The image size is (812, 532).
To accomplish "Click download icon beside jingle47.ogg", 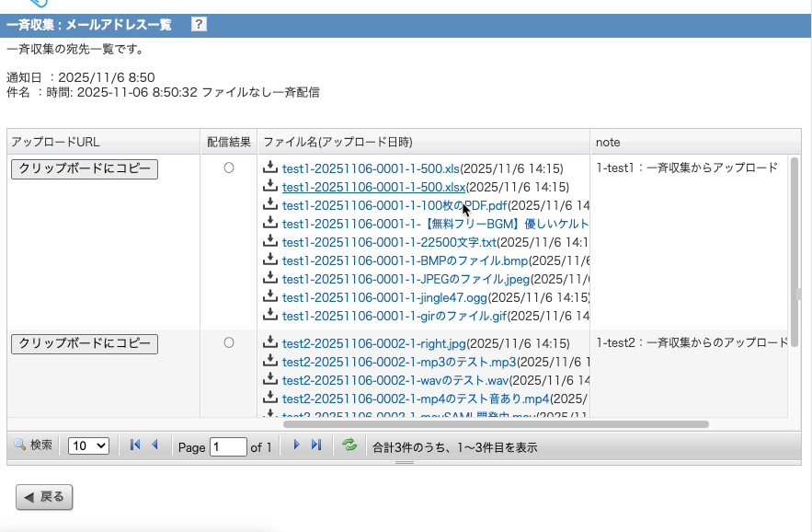I will tap(270, 296).
